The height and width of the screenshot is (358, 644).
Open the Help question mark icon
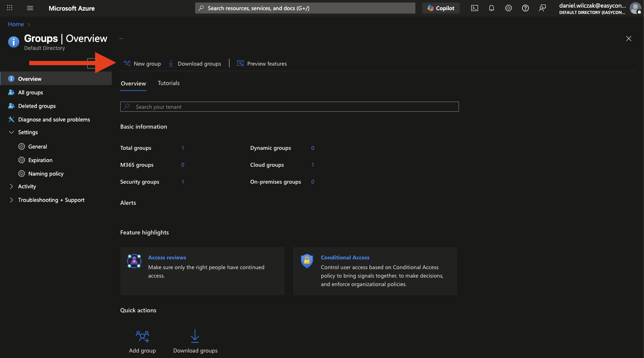click(525, 8)
